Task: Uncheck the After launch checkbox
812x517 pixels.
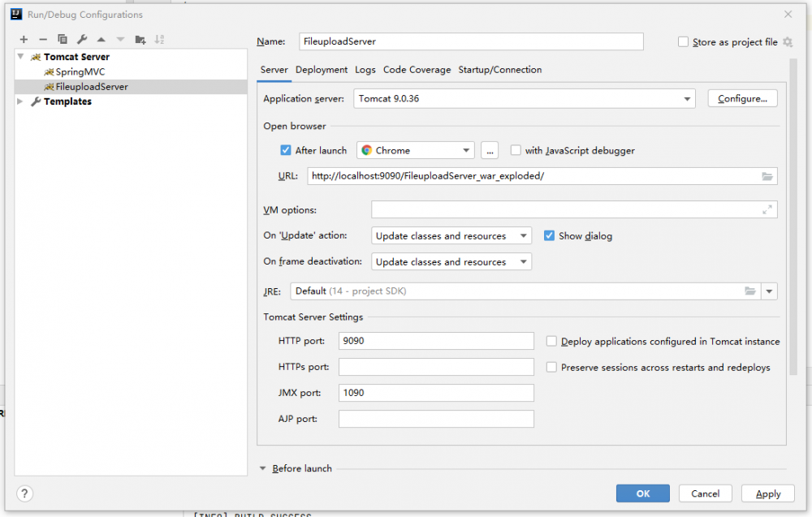Action: point(286,150)
